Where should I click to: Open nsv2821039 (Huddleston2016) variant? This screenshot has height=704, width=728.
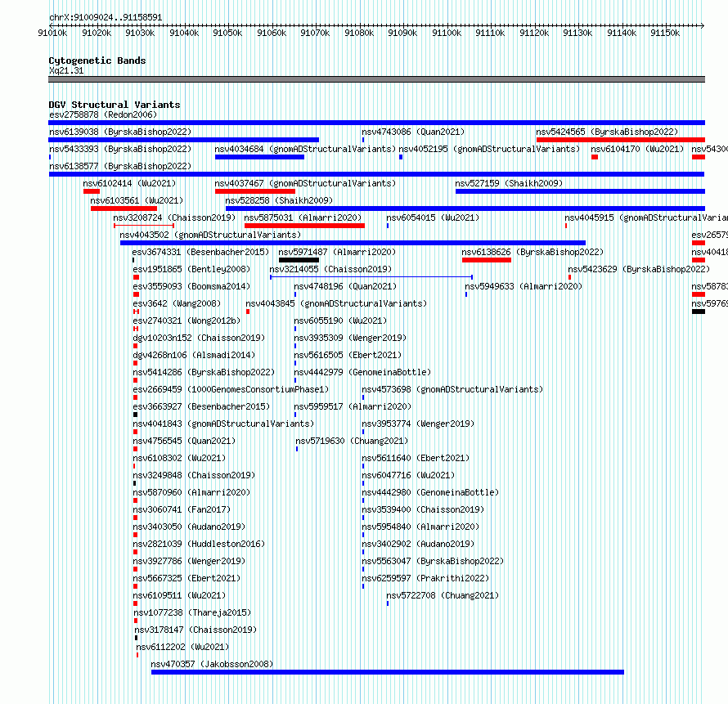[x=199, y=544]
